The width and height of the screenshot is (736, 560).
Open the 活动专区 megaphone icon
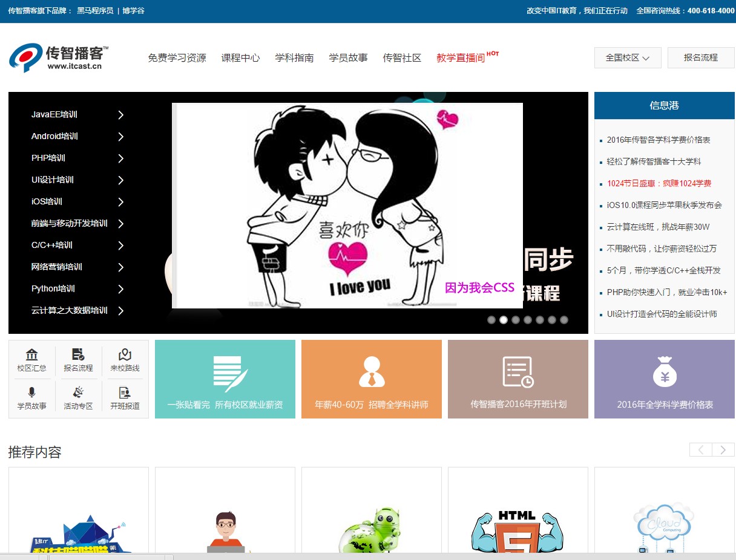point(78,392)
